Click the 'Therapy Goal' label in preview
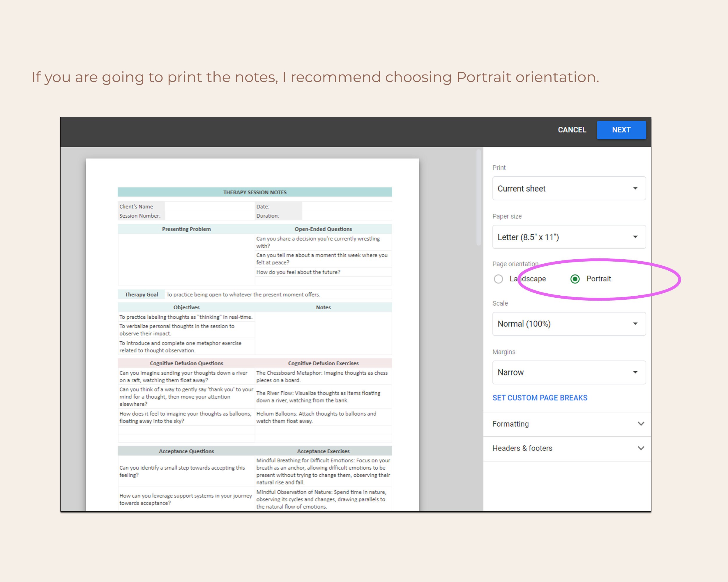 [x=142, y=294]
